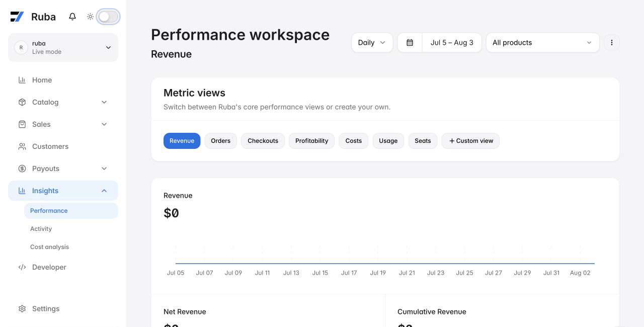The image size is (644, 327).
Task: Click the R avatar for ruba
Action: [x=21, y=47]
